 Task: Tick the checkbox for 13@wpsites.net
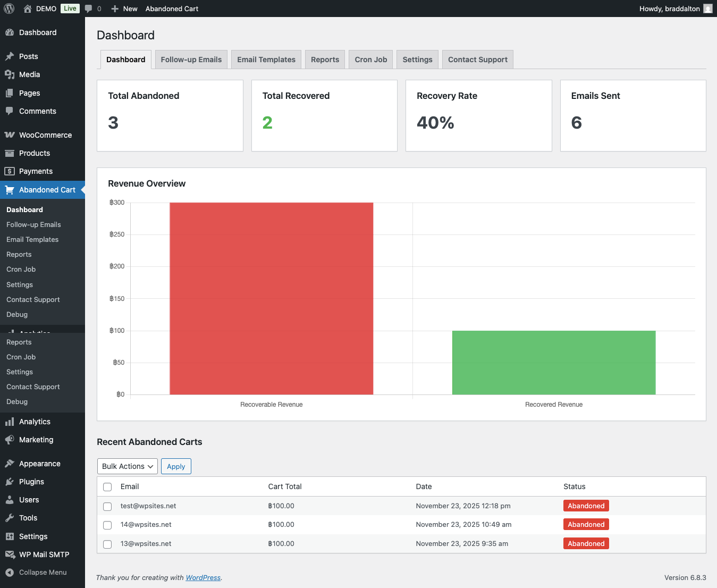[x=107, y=544]
